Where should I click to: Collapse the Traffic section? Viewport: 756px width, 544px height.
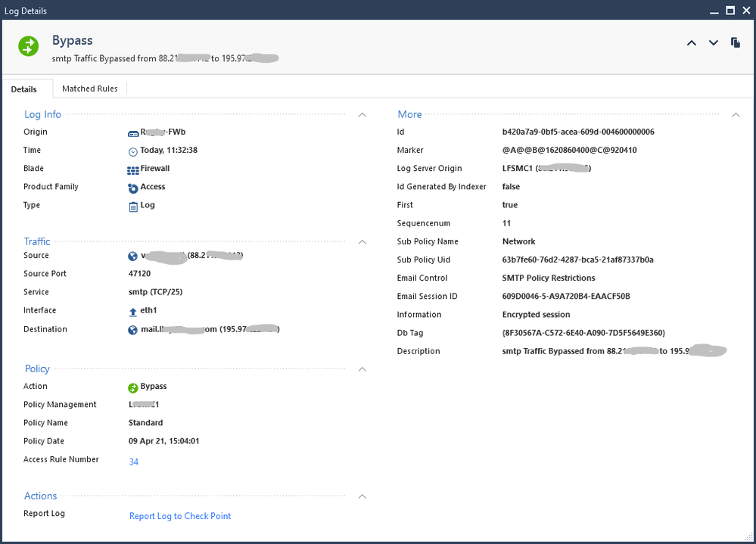click(x=362, y=242)
